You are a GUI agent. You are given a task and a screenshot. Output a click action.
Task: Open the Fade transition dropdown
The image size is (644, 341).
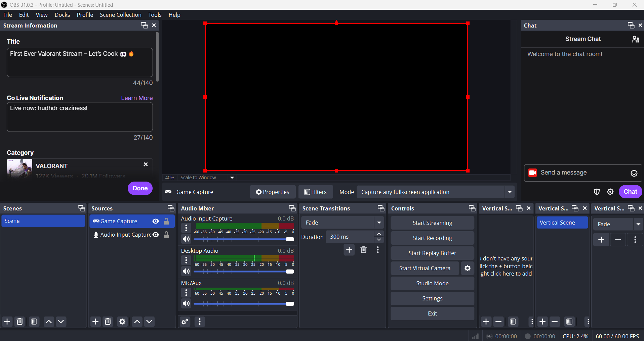pyautogui.click(x=379, y=223)
